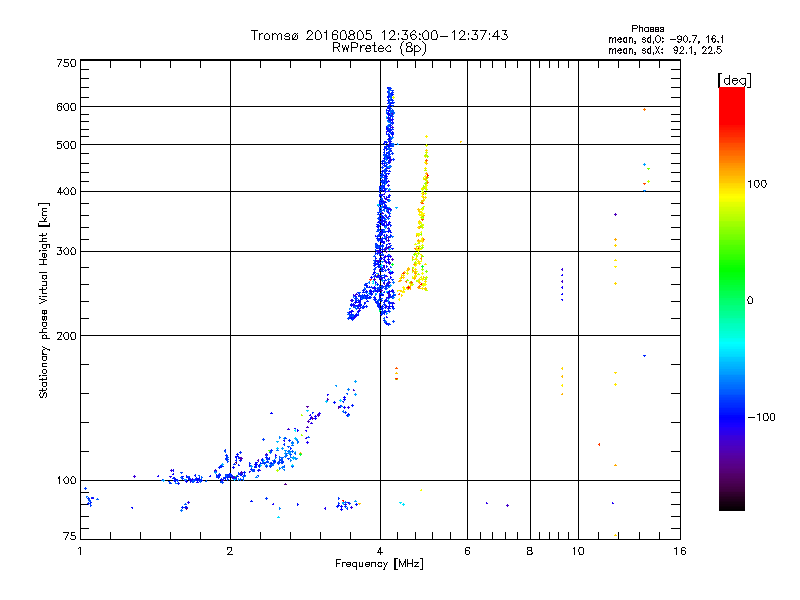
Task: Click the 'Phases' heading at top right
Action: coord(648,29)
